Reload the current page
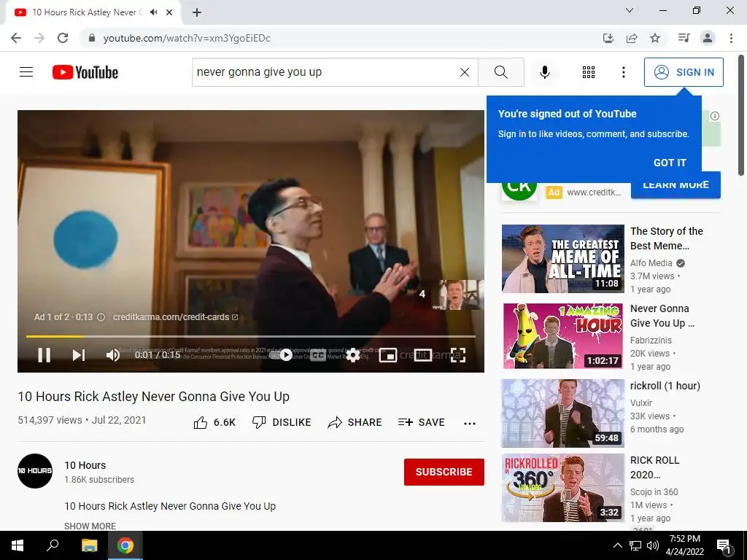Image resolution: width=747 pixels, height=560 pixels. pos(63,38)
